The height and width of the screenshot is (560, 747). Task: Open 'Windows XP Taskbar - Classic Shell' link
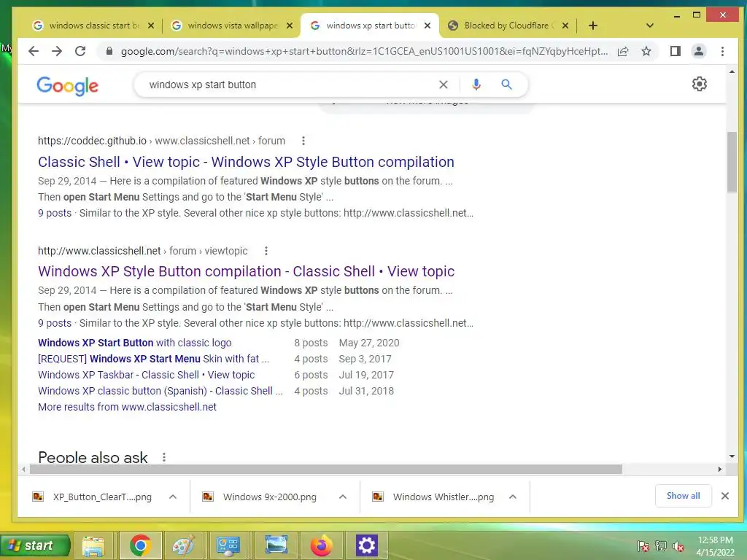[x=146, y=375]
